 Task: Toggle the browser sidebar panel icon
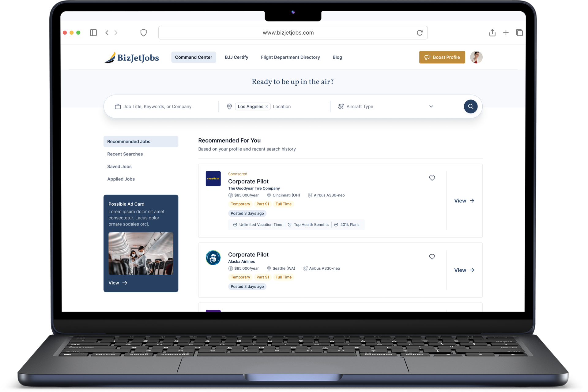pos(93,33)
